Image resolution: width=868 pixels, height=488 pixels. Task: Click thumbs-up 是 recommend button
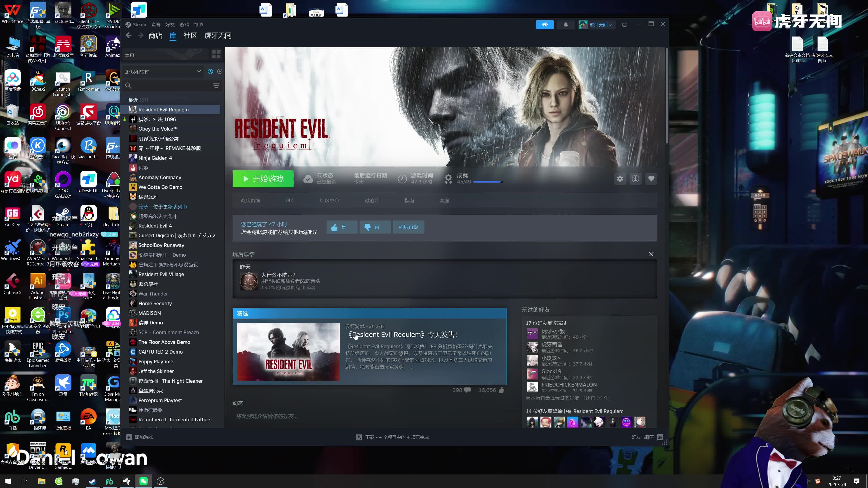pyautogui.click(x=341, y=227)
